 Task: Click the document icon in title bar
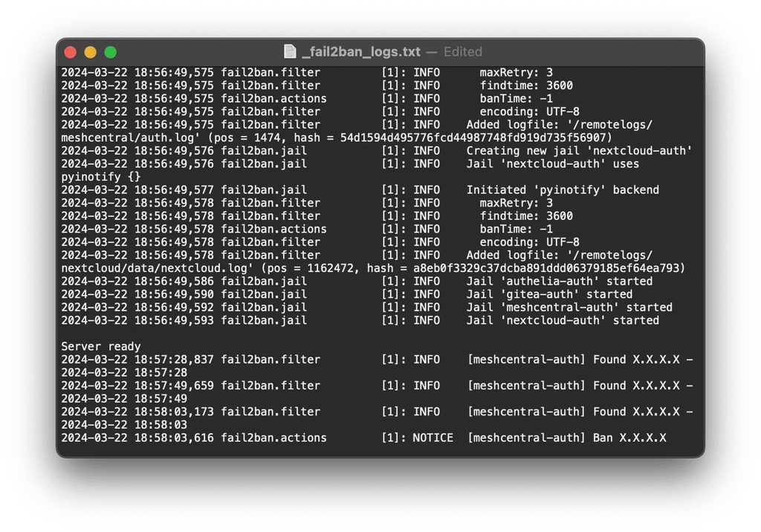click(290, 51)
